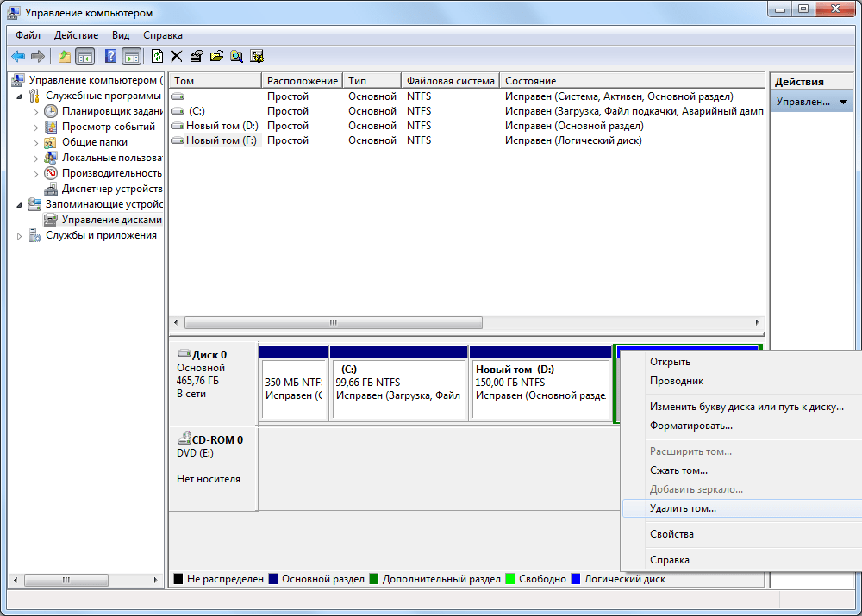
Task: Select Форматировать... from the context menu
Action: (x=690, y=426)
